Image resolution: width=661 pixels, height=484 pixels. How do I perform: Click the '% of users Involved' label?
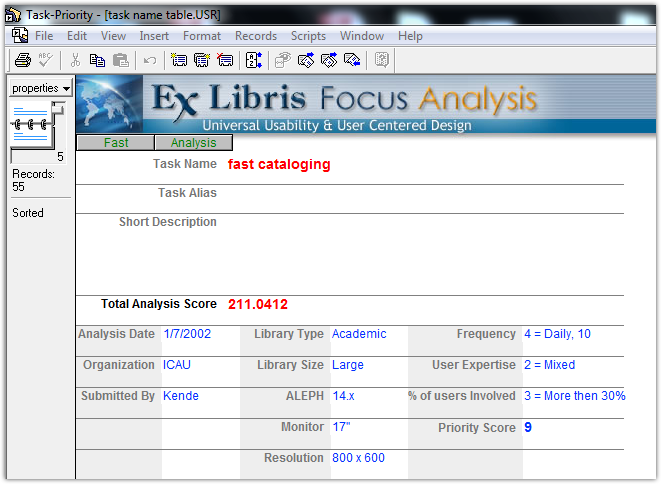click(x=462, y=396)
